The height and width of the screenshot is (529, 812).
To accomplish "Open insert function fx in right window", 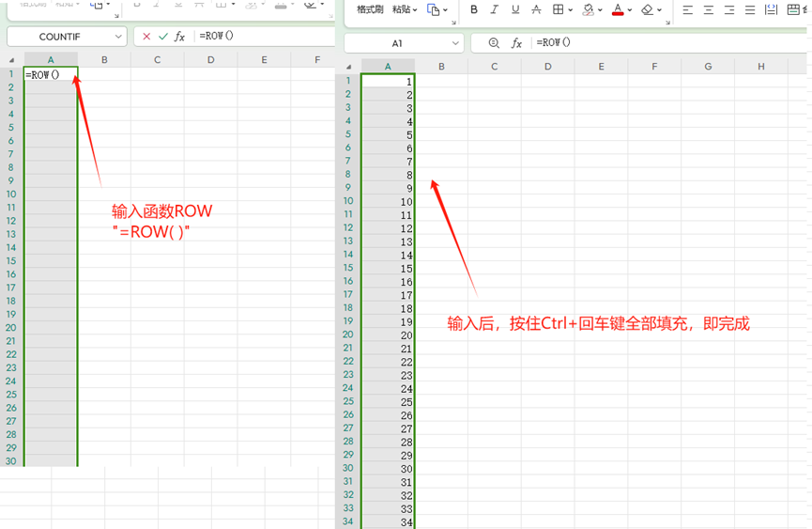I will click(x=516, y=43).
